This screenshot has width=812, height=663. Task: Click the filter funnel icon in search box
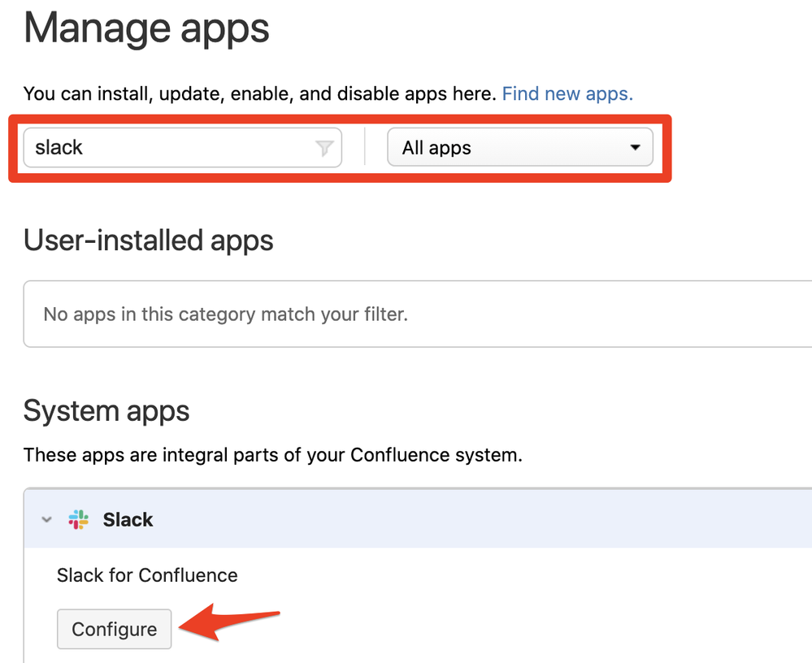324,148
